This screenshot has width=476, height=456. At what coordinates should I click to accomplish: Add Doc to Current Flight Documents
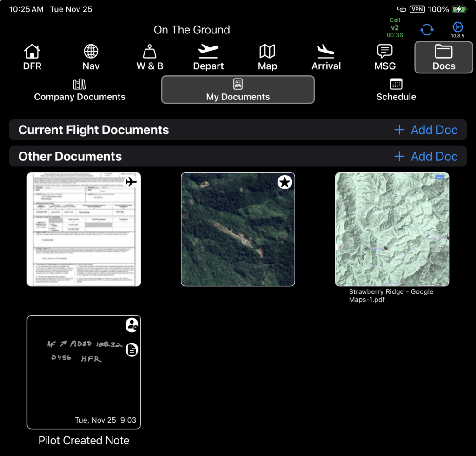[426, 130]
